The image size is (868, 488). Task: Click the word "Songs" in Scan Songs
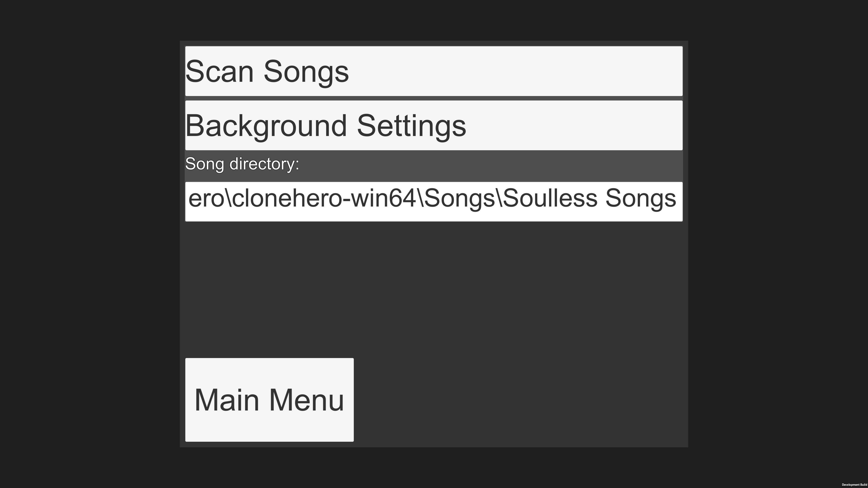(306, 71)
